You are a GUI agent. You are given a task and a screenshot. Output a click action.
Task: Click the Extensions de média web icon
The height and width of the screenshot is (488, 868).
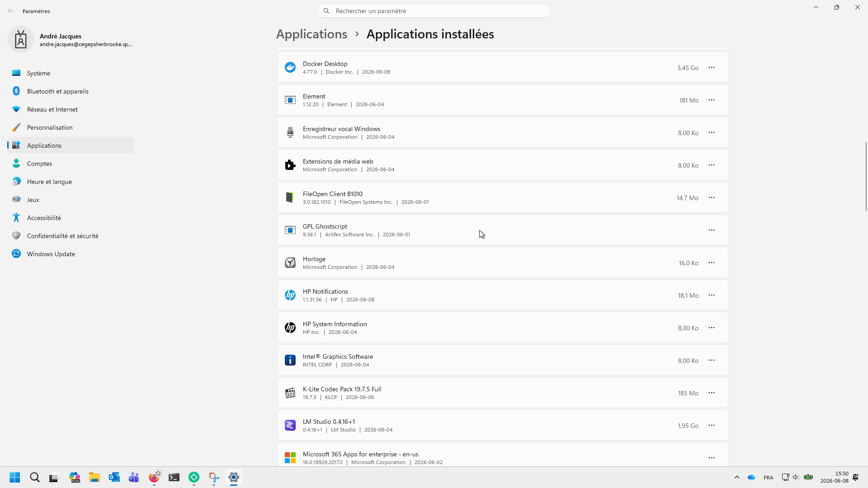coord(290,165)
